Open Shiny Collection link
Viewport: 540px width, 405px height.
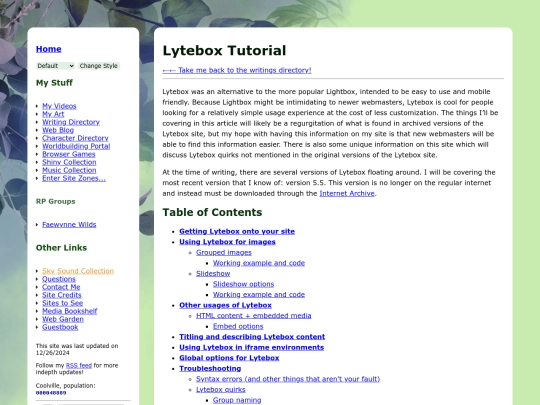[69, 162]
